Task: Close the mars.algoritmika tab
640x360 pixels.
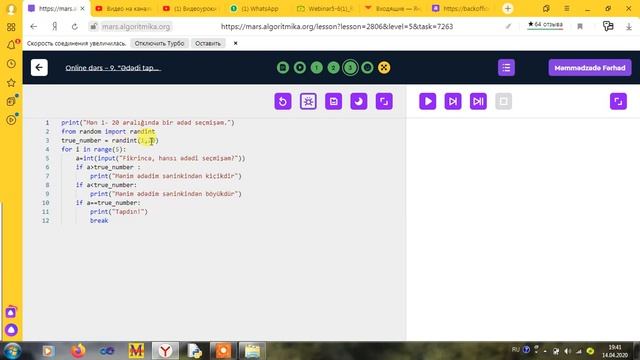Action: [x=82, y=9]
